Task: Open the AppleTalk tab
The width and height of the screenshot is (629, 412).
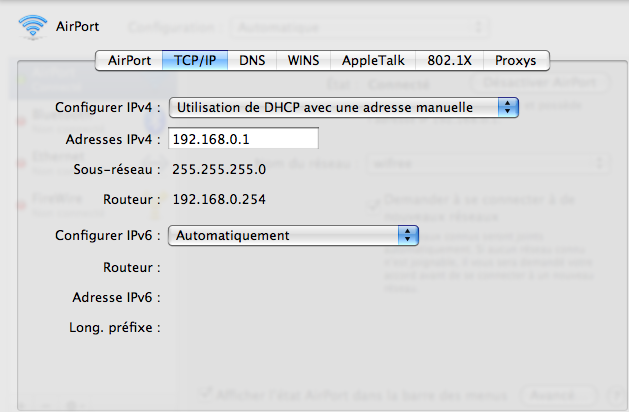Action: coord(373,61)
